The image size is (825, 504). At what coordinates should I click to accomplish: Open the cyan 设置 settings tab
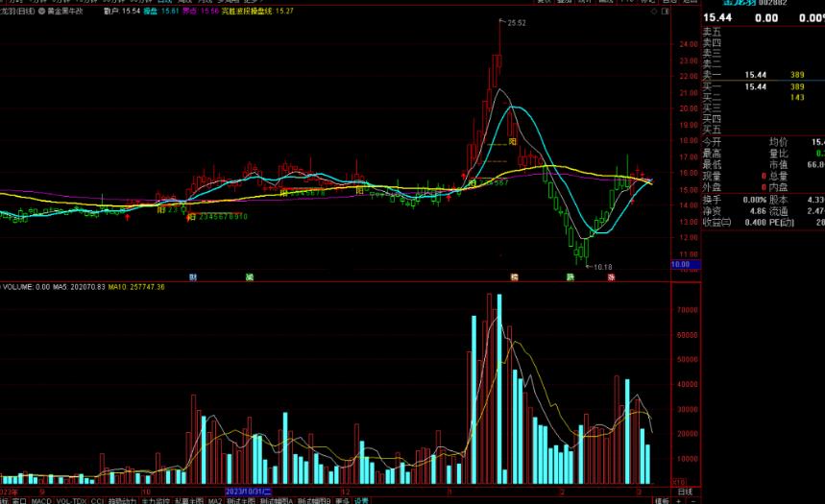[x=361, y=501]
